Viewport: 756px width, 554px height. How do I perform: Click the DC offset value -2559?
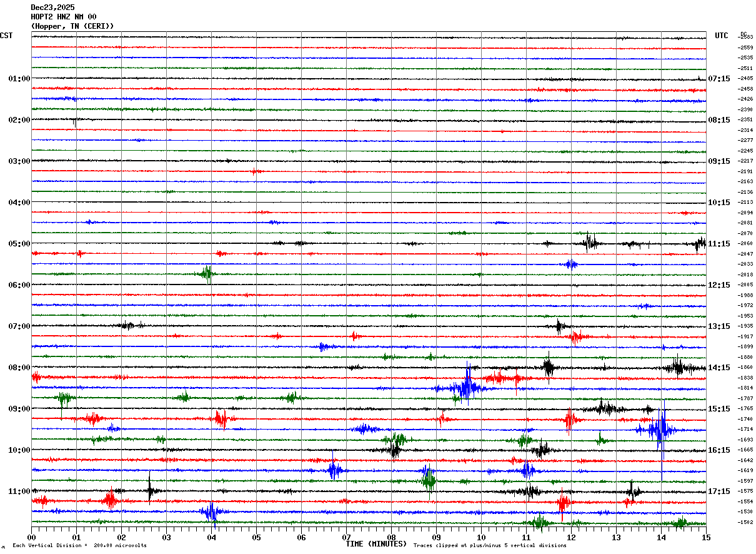pyautogui.click(x=746, y=48)
